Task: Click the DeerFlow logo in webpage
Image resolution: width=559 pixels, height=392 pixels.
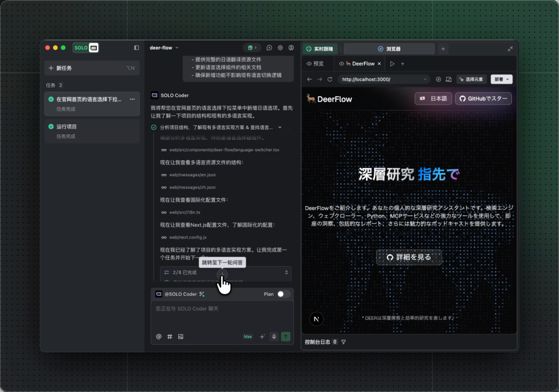Action: tap(329, 99)
